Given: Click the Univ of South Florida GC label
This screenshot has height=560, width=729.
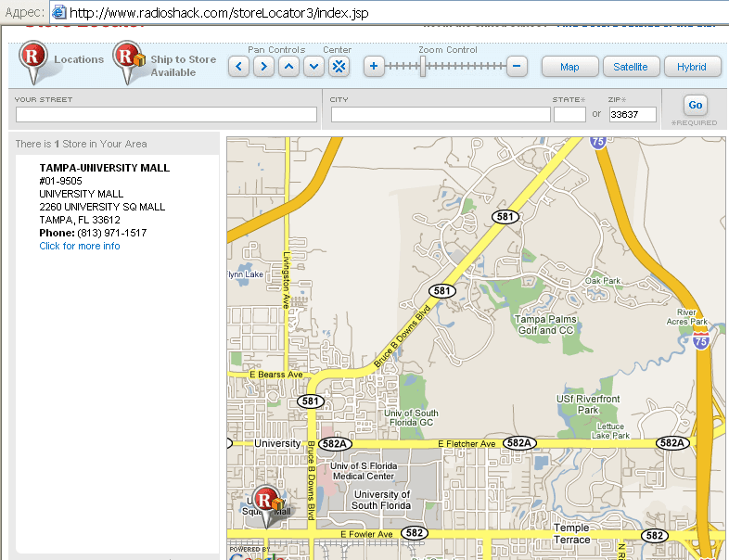Looking at the screenshot, I should 411,417.
